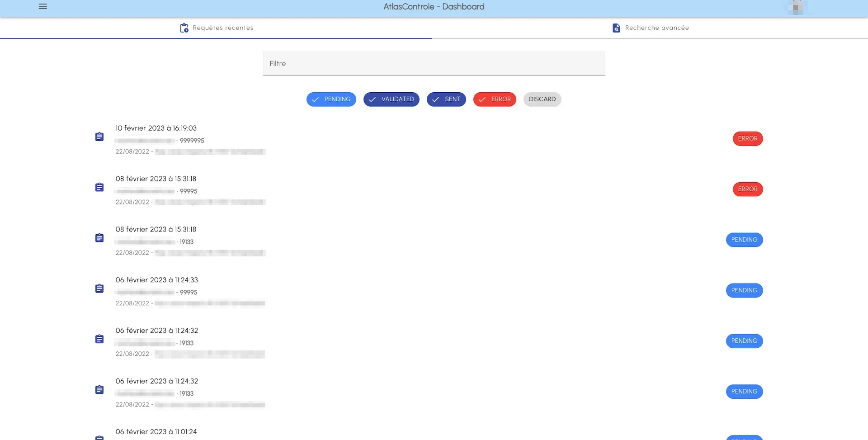Turn off the ERROR filter chip
The width and height of the screenshot is (868, 440).
pos(494,99)
